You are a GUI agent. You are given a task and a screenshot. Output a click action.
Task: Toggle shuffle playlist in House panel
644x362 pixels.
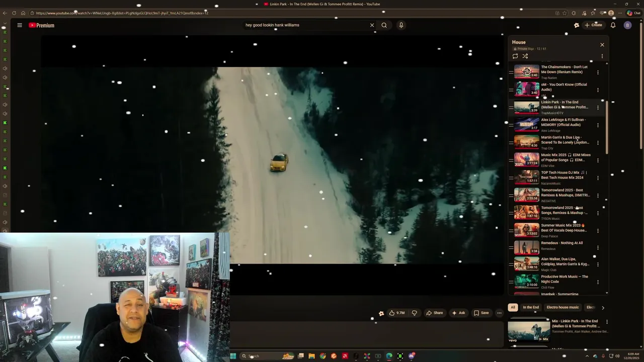[525, 56]
